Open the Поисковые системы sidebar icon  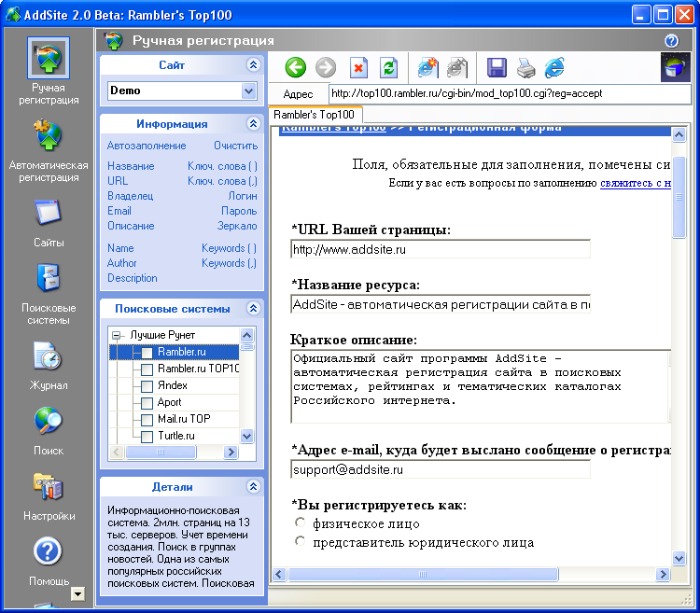tap(49, 278)
